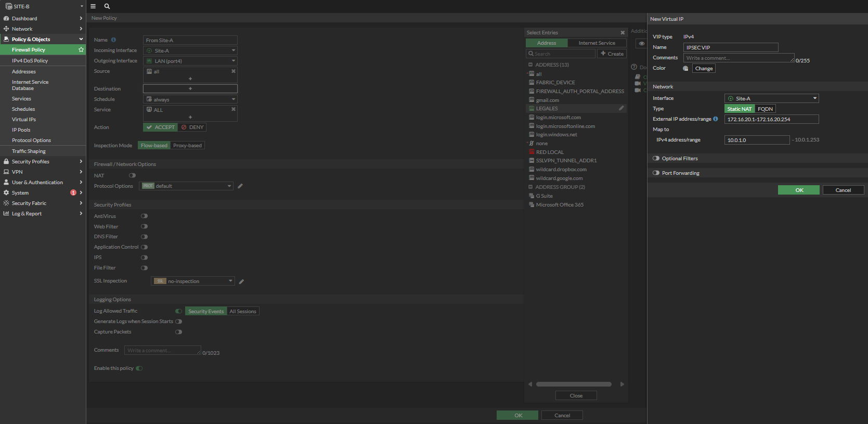868x424 pixels.
Task: Click the favorite star next to Firewall Policy
Action: pyautogui.click(x=81, y=50)
